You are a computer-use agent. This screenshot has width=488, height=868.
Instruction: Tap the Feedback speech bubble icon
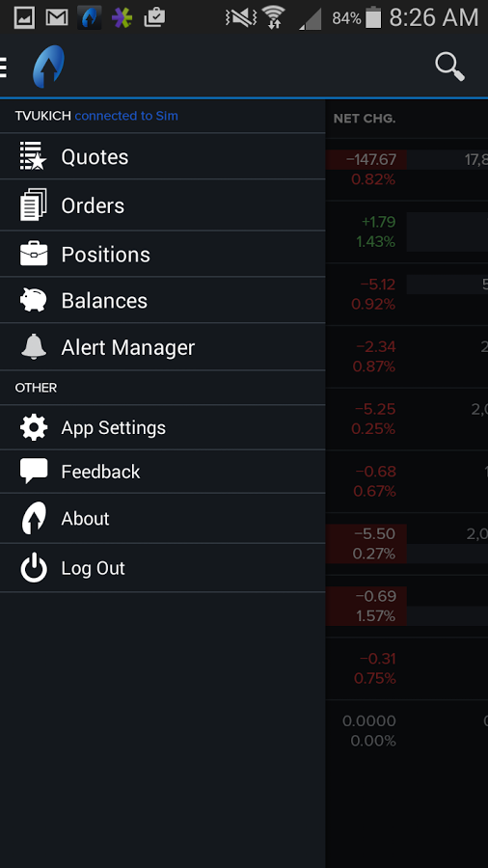33,471
